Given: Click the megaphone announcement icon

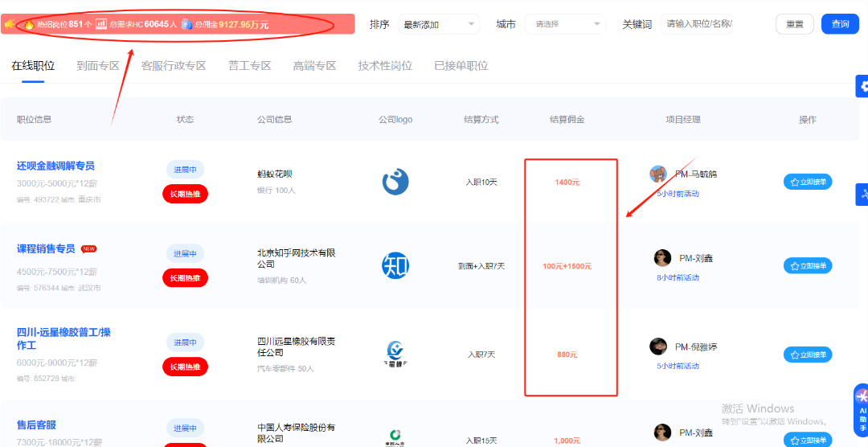Looking at the screenshot, I should 10,24.
